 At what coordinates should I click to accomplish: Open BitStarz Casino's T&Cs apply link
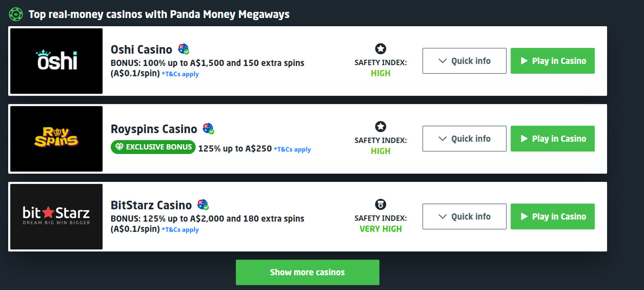coord(180,230)
